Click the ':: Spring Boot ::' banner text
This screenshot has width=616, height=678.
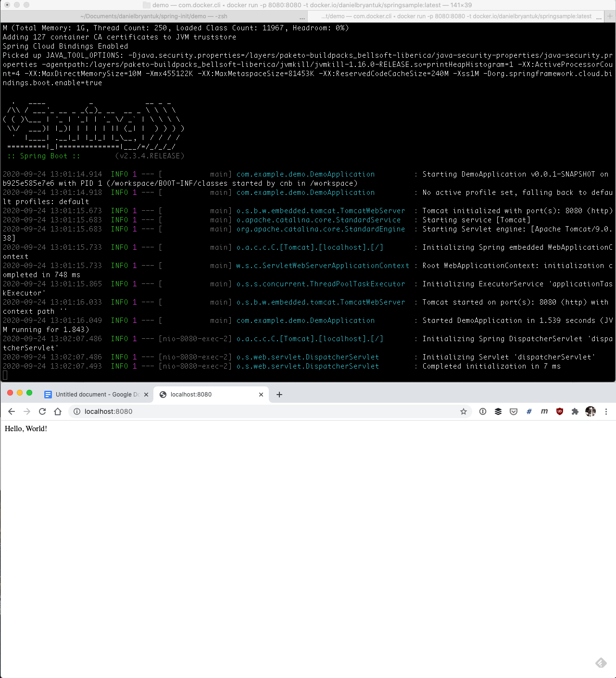(44, 156)
